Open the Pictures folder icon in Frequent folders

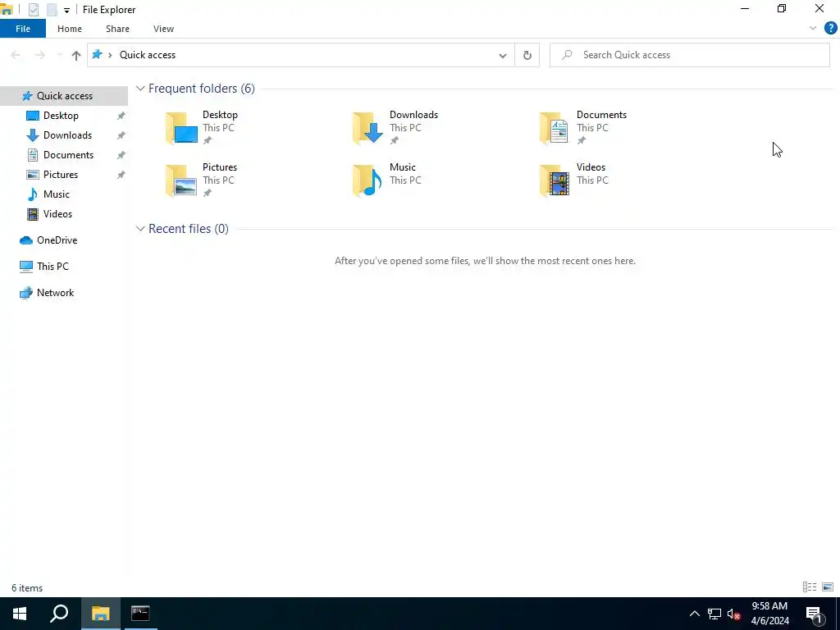coord(181,180)
